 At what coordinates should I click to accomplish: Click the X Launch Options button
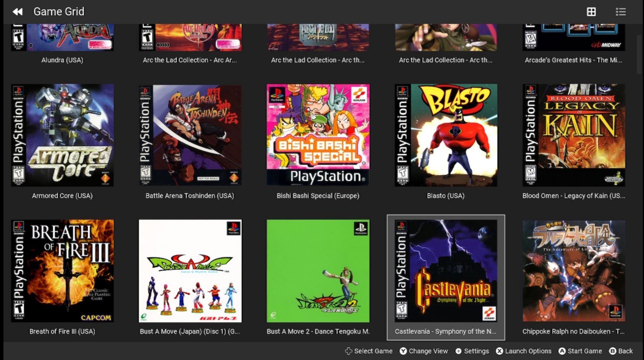(523, 351)
